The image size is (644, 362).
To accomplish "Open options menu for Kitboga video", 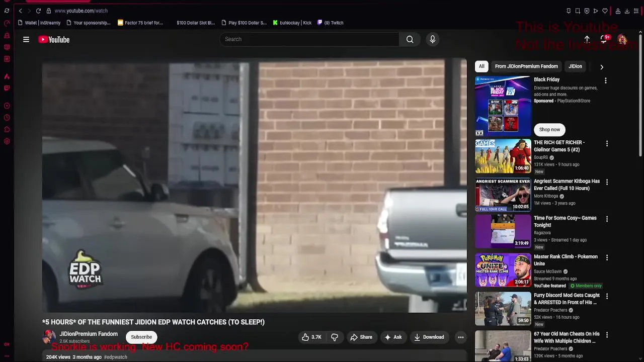I will (x=607, y=182).
